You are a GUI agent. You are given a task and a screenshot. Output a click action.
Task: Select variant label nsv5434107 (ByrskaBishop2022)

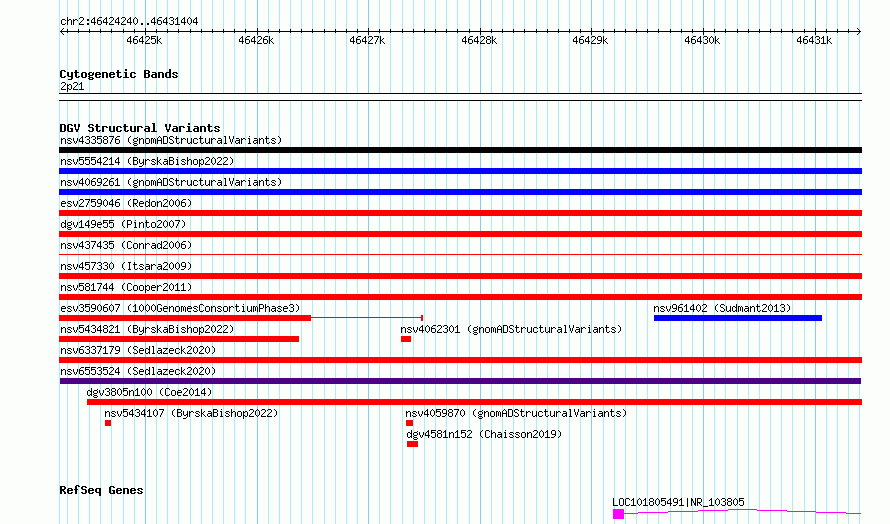click(x=191, y=413)
